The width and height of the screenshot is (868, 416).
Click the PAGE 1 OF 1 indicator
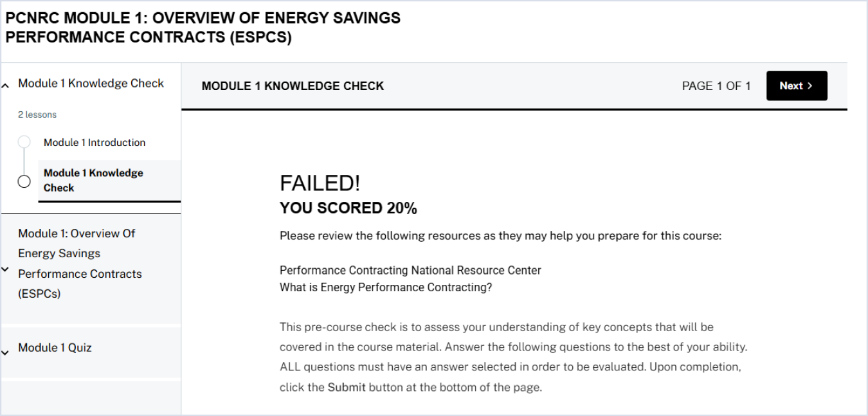716,86
